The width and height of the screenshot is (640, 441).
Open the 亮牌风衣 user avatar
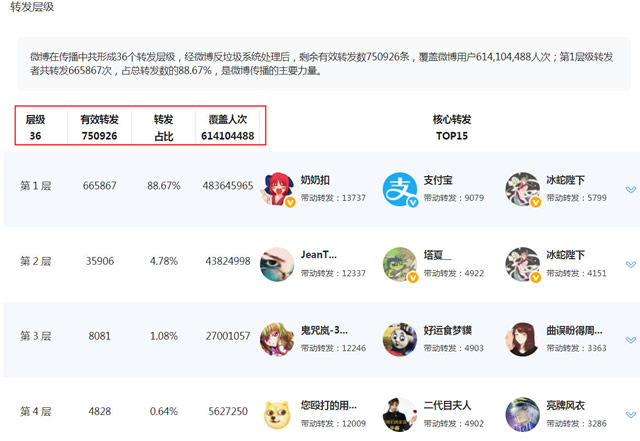(x=523, y=414)
